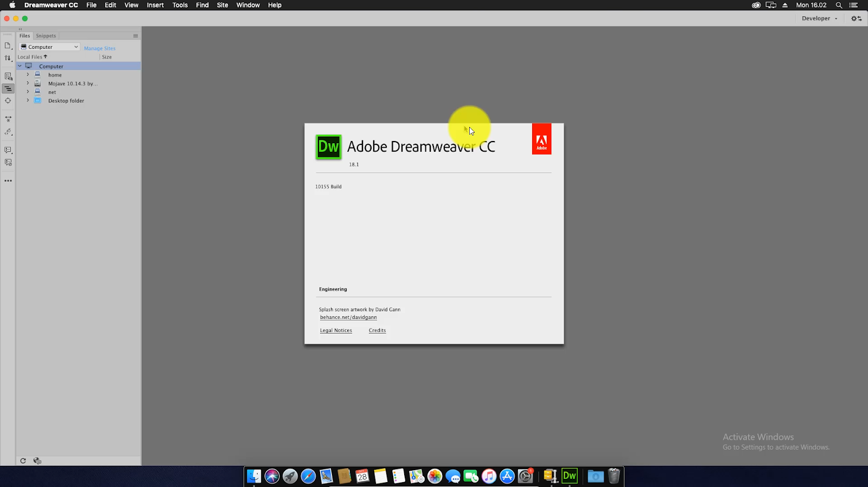868x487 pixels.
Task: Open System Preferences from the Dock
Action: tap(526, 476)
